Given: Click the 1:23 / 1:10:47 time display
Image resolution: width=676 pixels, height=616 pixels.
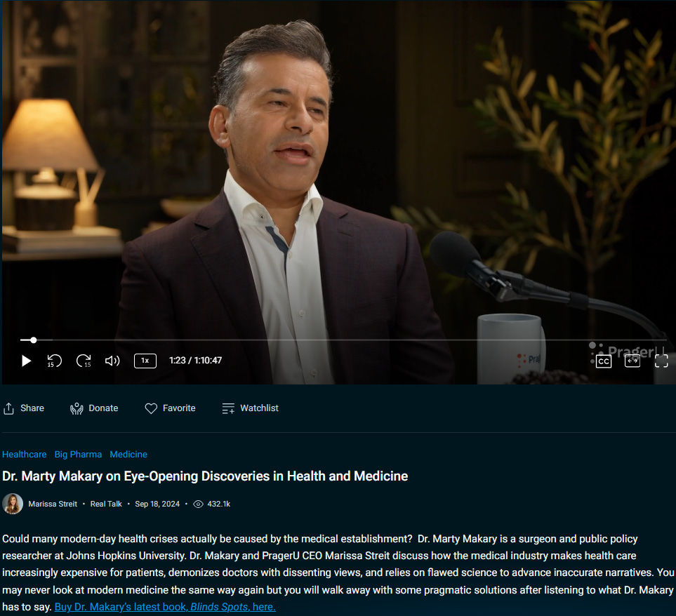Looking at the screenshot, I should click(195, 361).
